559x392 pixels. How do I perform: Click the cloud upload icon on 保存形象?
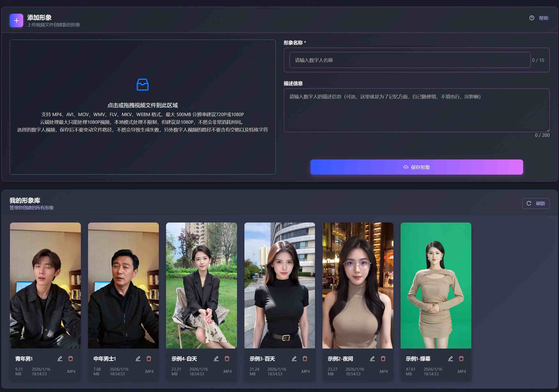[x=406, y=167]
